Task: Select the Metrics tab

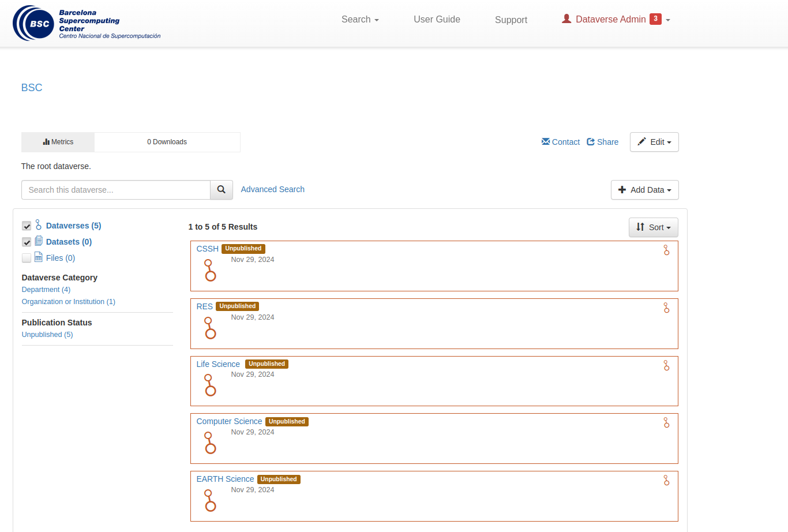Action: pos(58,142)
